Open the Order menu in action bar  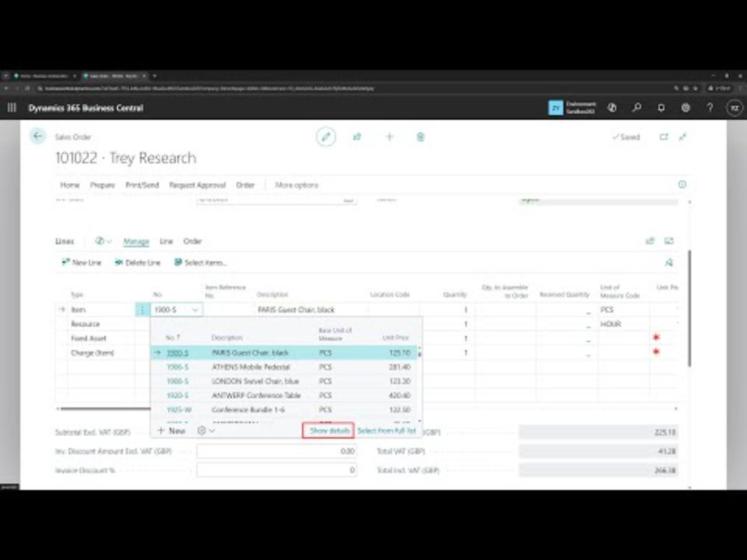245,184
